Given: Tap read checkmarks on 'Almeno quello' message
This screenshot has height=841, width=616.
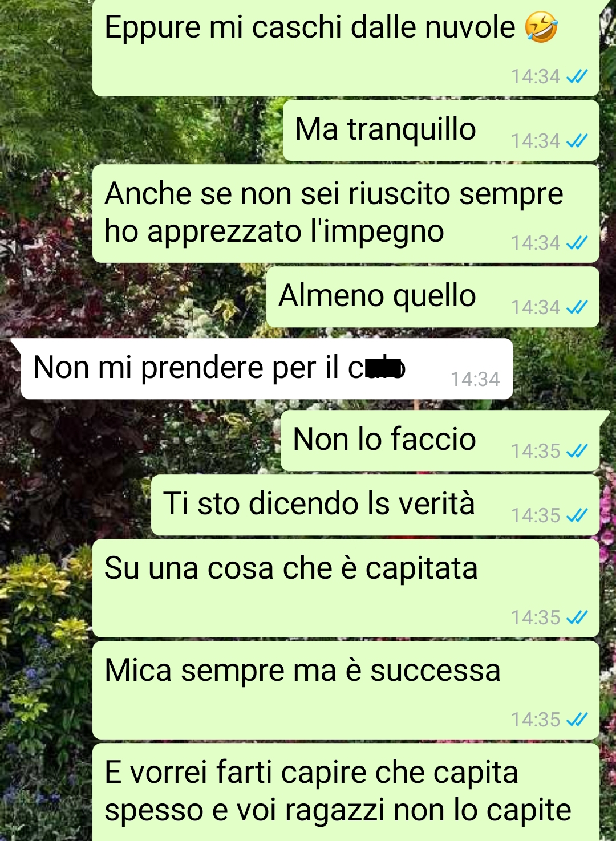Looking at the screenshot, I should point(577,307).
